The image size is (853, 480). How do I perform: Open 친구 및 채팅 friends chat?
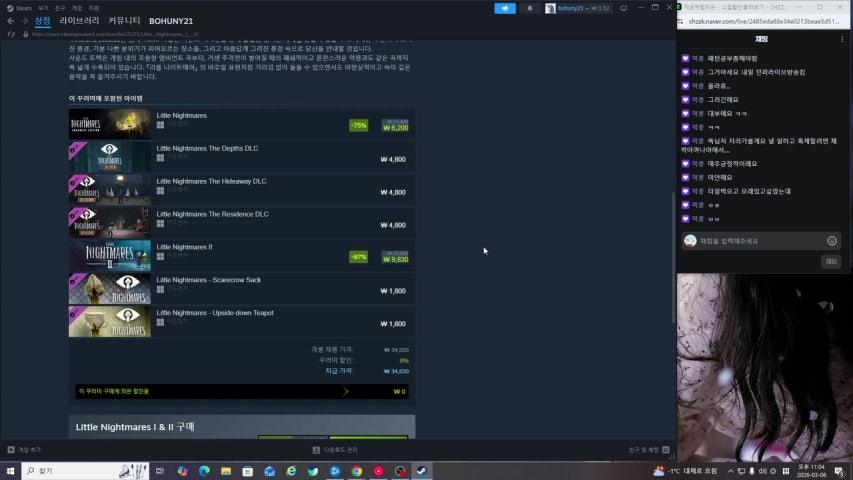pos(649,450)
